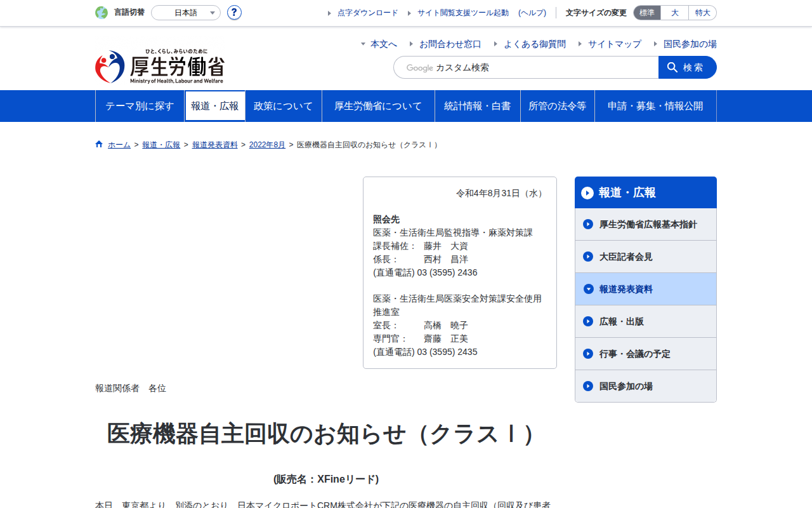Open 広報・出版 sidebar link
The width and height of the screenshot is (812, 508).
646,321
